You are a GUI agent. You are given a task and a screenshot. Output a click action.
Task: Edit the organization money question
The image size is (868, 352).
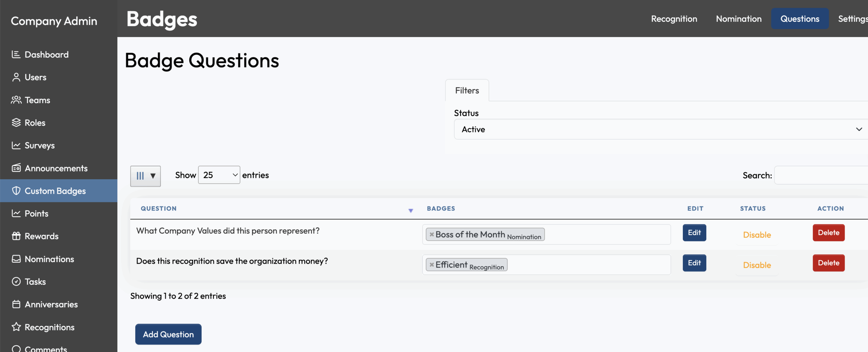coord(694,263)
